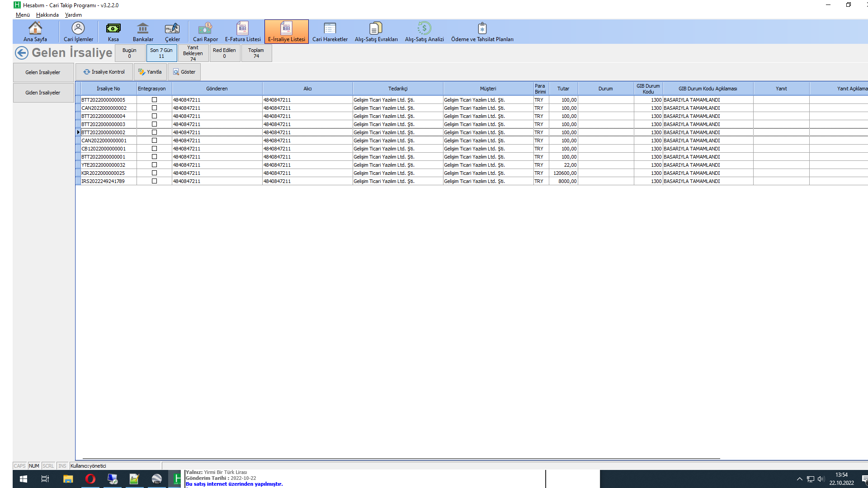Select Yanıt Bekleyen filter tab
The width and height of the screenshot is (868, 488).
click(x=193, y=53)
